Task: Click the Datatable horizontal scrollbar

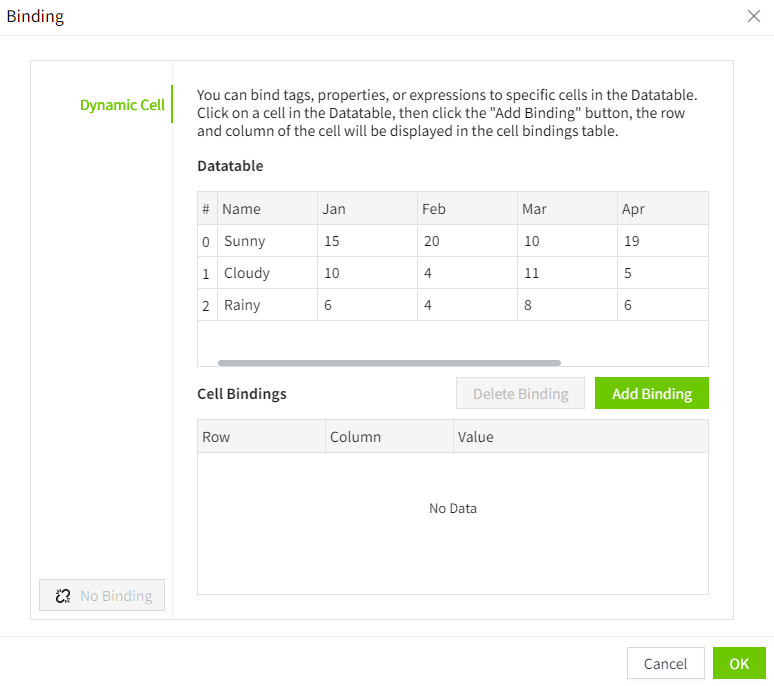Action: click(389, 363)
